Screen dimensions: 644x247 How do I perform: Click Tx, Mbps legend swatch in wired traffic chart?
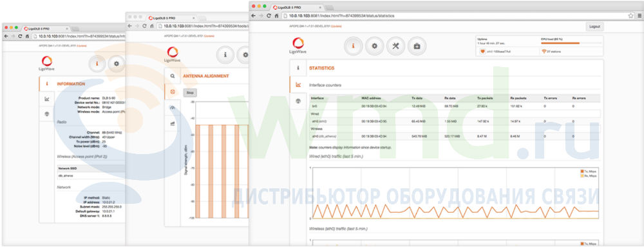coord(582,171)
